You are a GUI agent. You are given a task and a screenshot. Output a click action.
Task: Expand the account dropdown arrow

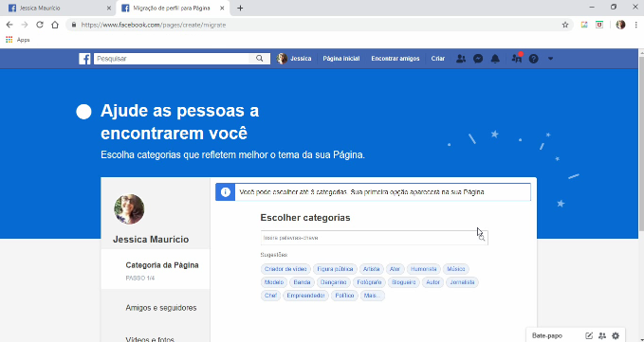550,59
